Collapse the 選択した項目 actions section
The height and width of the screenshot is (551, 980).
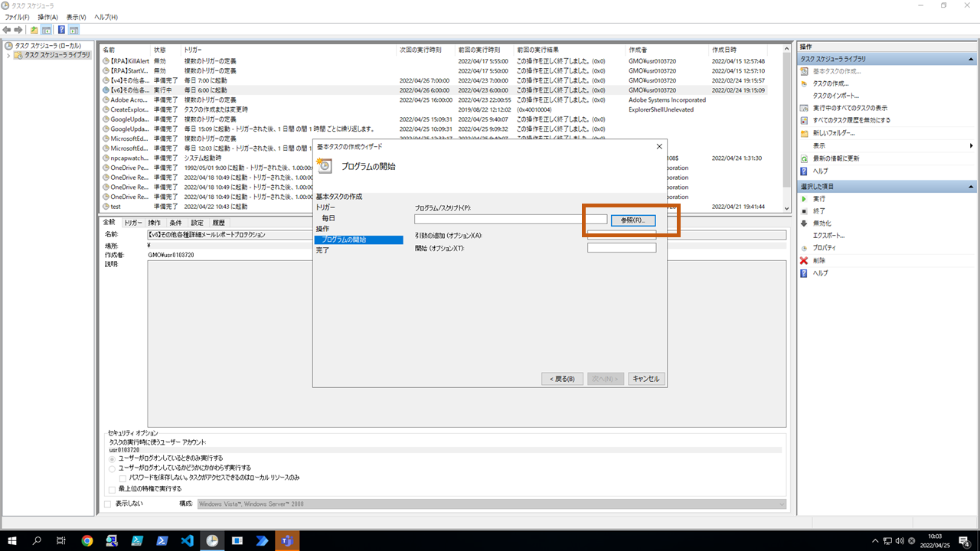[x=971, y=186]
